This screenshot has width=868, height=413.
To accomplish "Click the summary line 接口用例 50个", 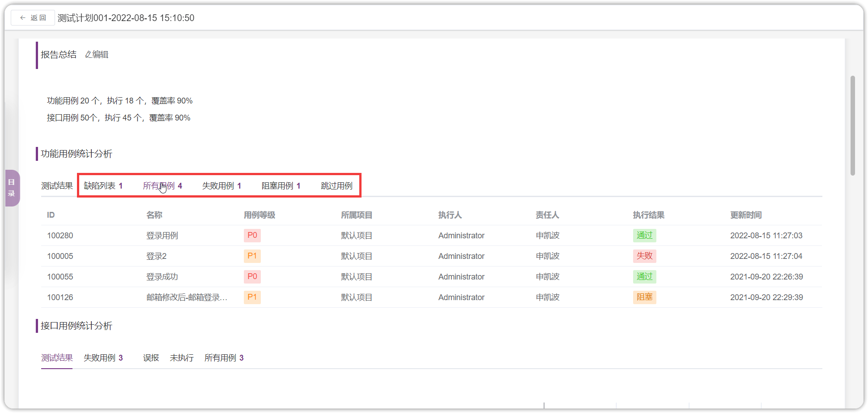I will click(119, 118).
